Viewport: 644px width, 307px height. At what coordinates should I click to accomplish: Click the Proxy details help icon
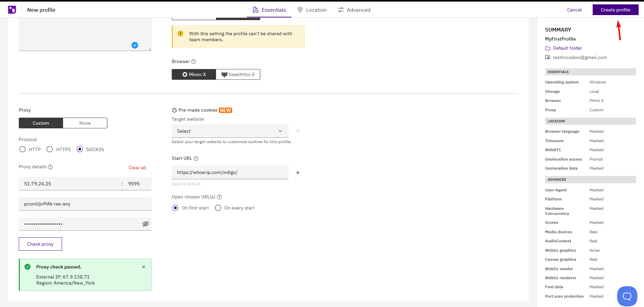coord(50,167)
